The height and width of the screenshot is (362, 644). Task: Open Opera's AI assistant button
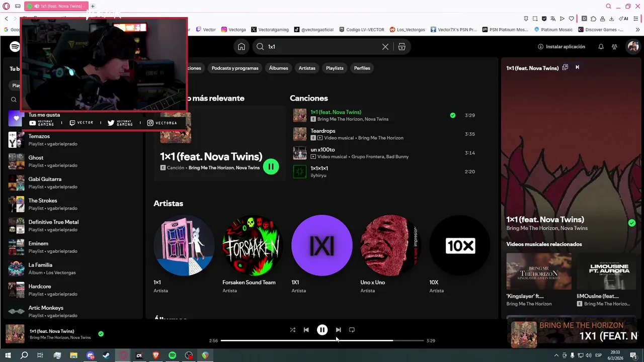pyautogui.click(x=624, y=19)
